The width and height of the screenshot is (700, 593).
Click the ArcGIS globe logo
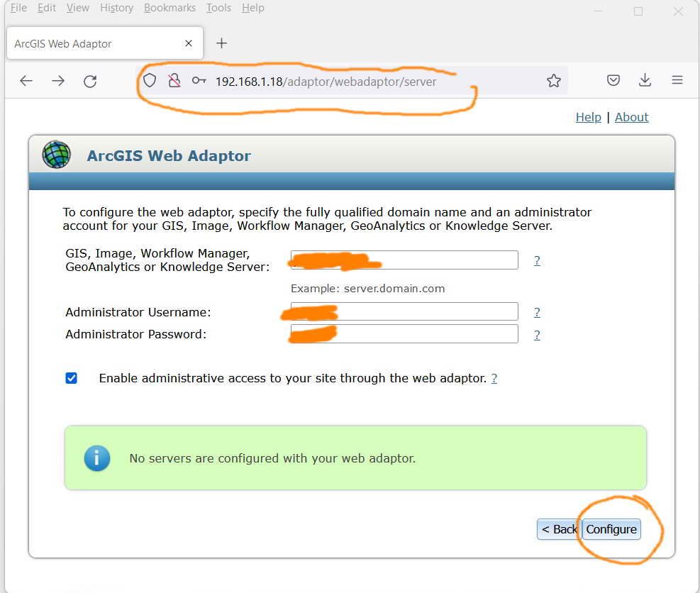click(56, 155)
